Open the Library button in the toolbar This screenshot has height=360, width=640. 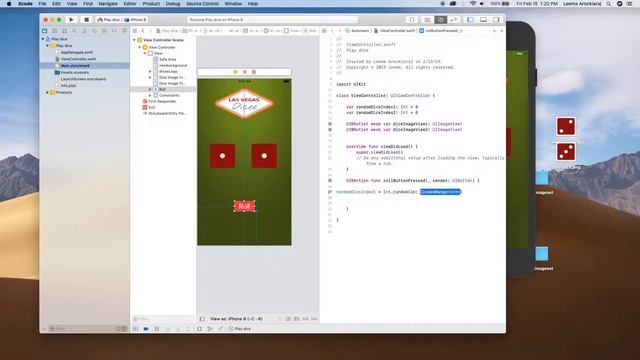tap(412, 20)
